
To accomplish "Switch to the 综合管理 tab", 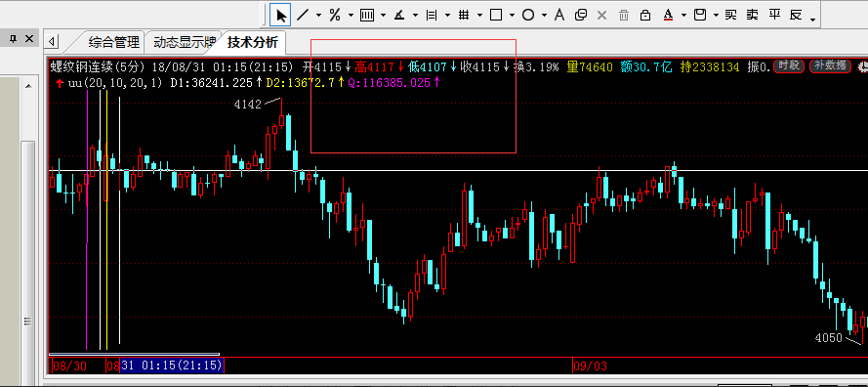I will [x=113, y=42].
